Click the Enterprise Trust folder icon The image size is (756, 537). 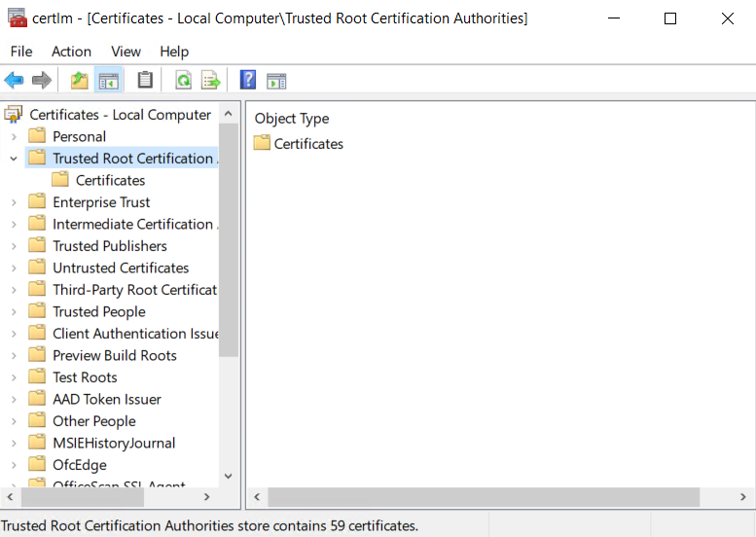click(37, 201)
